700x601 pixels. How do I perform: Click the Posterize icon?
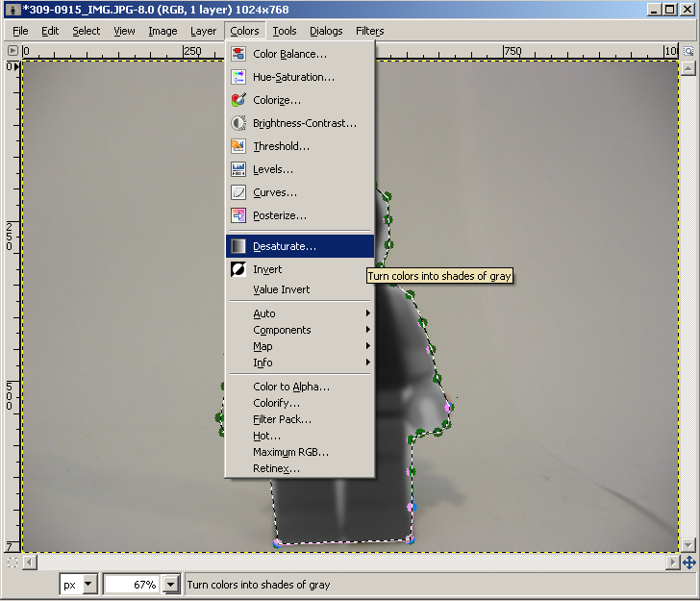pyautogui.click(x=237, y=215)
